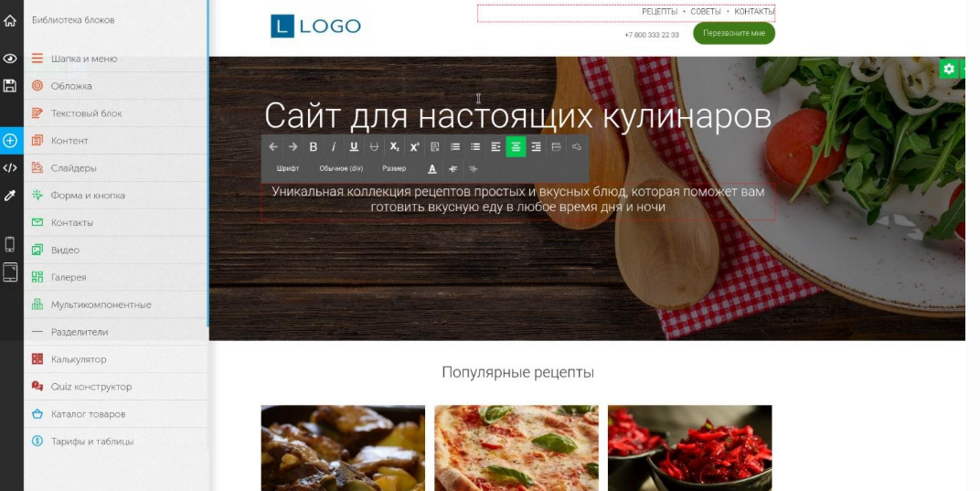Click the РЕЦЕПТЫ menu link

pyautogui.click(x=659, y=12)
